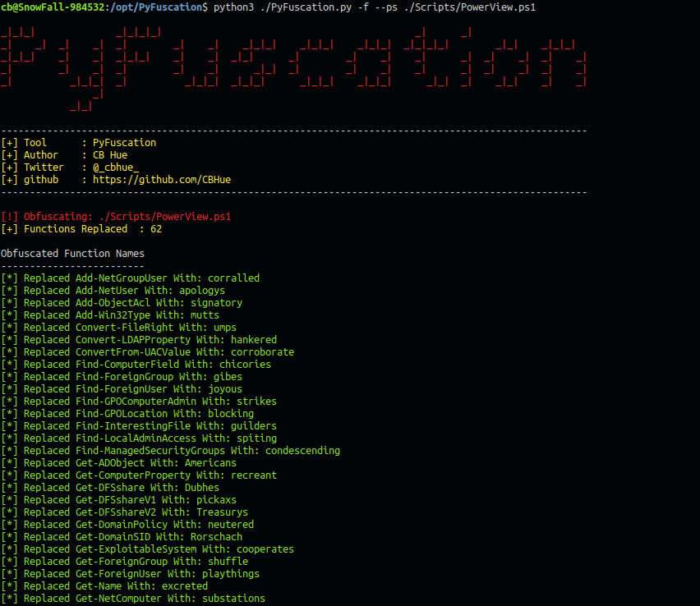Click the replacement word Treasurys
Screen dimensions: 700x606
point(223,512)
